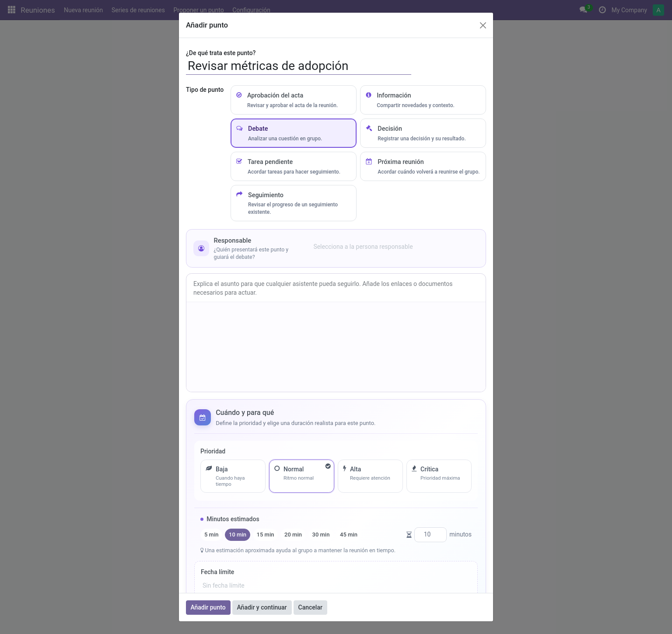This screenshot has height=634, width=672.
Task: Go to the Reuniones app home
Action: [x=38, y=10]
